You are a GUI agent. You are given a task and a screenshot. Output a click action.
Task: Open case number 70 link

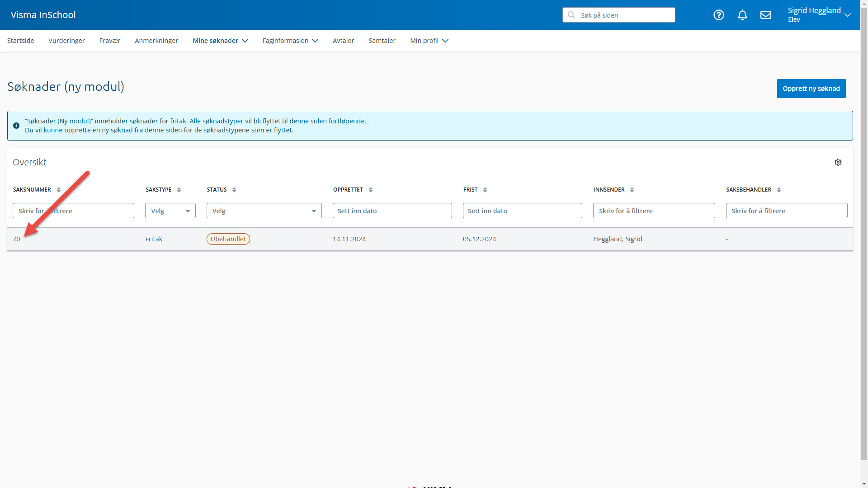[16, 239]
